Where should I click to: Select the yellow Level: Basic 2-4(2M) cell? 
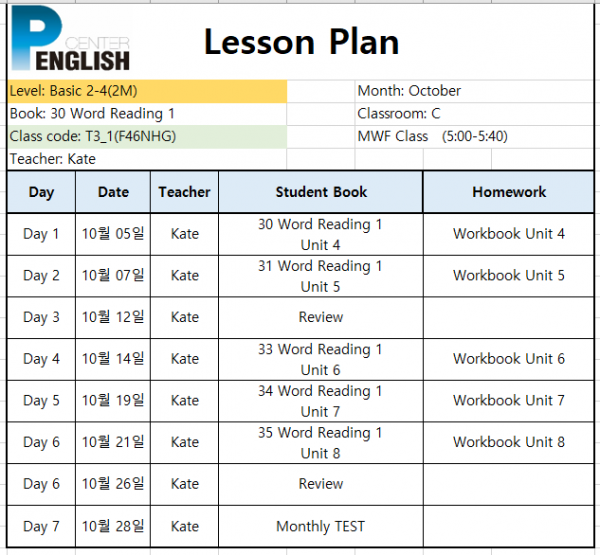coord(147,91)
